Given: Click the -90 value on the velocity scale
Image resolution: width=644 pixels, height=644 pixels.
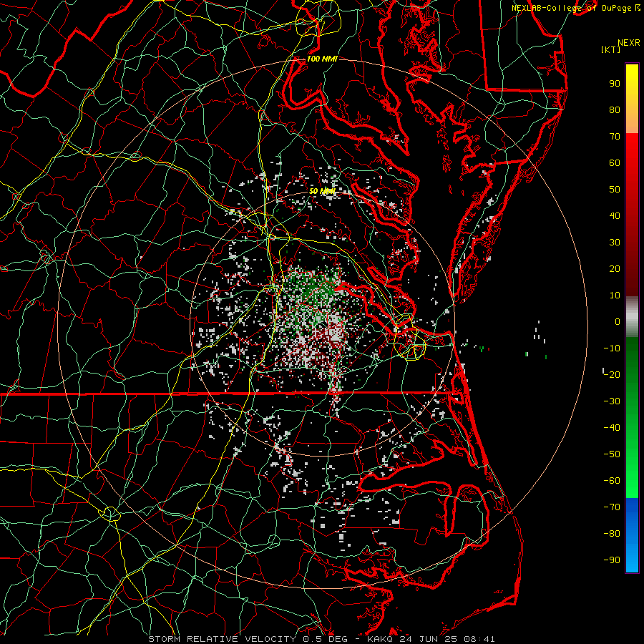Looking at the screenshot, I should pyautogui.click(x=612, y=560).
